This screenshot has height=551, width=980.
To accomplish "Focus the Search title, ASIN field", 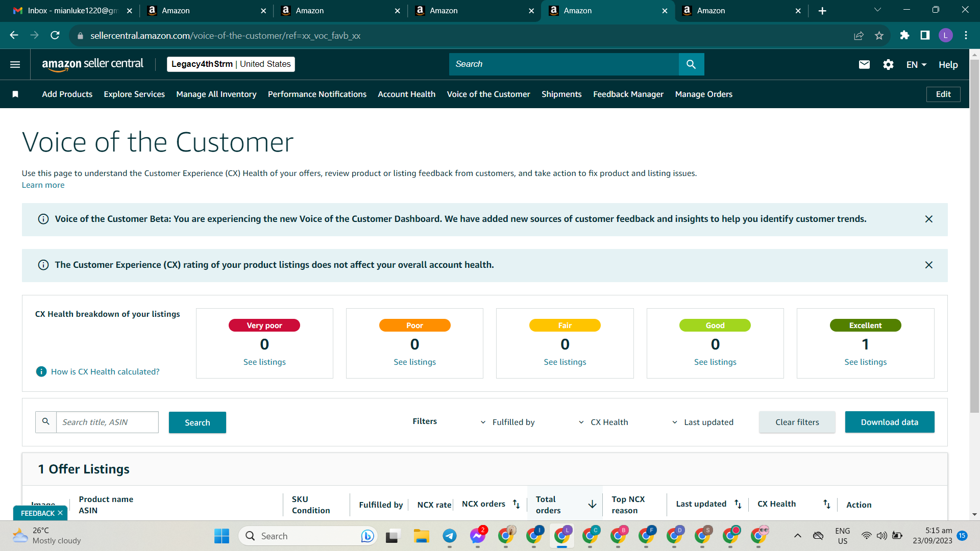I will (x=107, y=422).
